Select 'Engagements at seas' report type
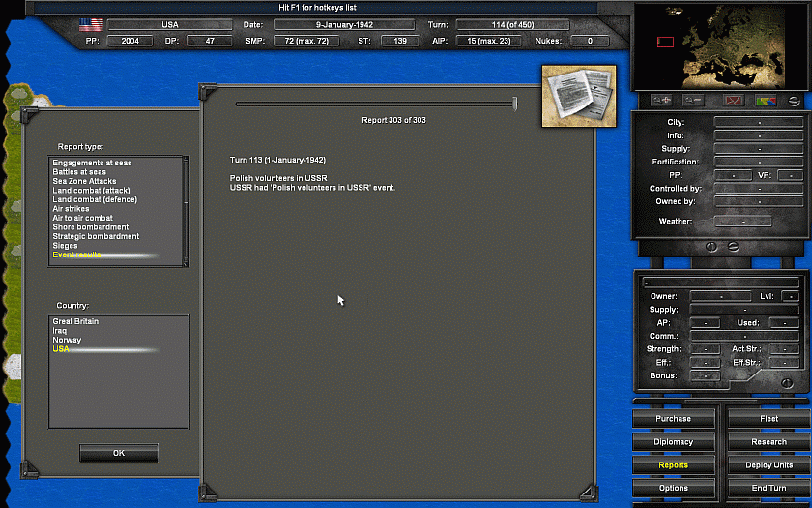This screenshot has width=812, height=508. pyautogui.click(x=92, y=163)
